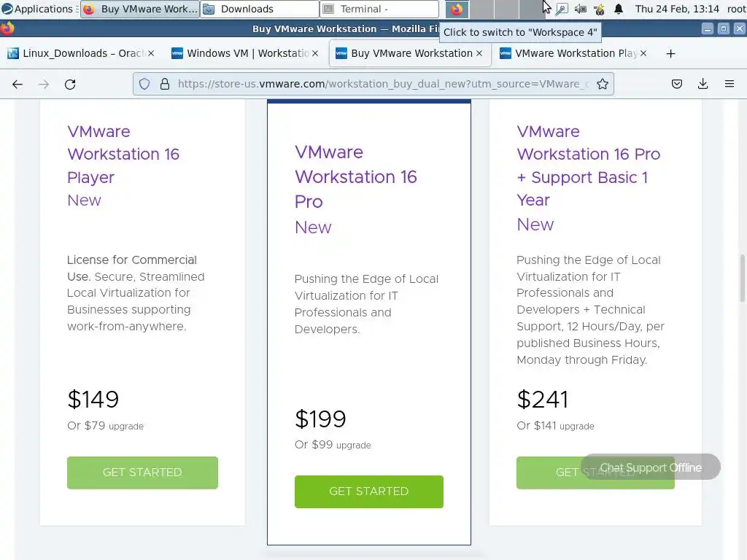
Task: Click the volume icon in the system tray
Action: pyautogui.click(x=580, y=9)
